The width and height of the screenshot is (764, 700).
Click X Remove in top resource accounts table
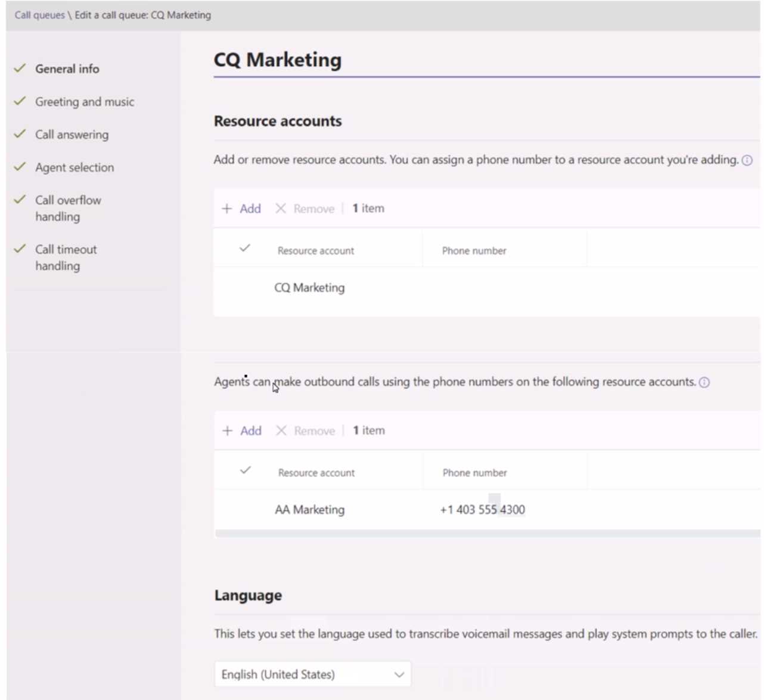click(305, 209)
